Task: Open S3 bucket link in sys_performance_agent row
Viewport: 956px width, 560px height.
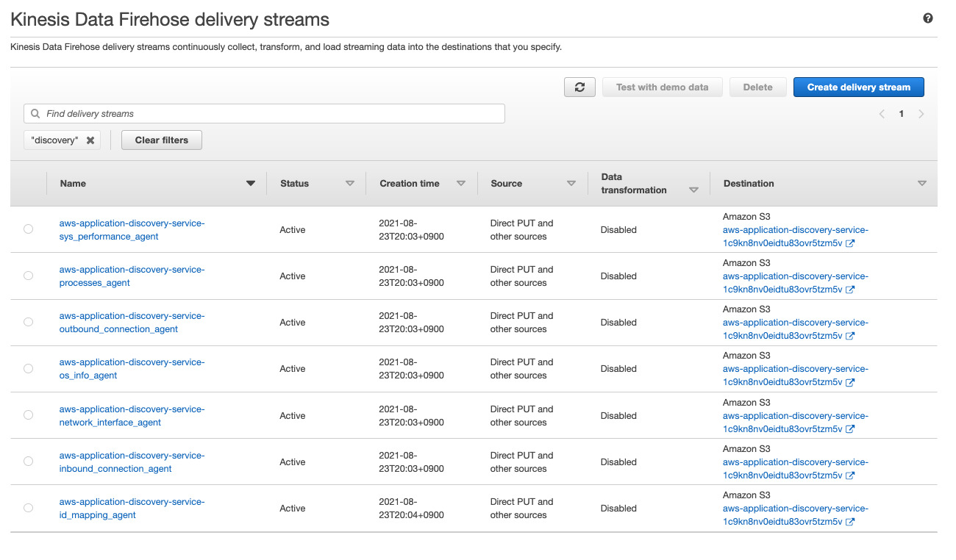Action: tap(796, 237)
